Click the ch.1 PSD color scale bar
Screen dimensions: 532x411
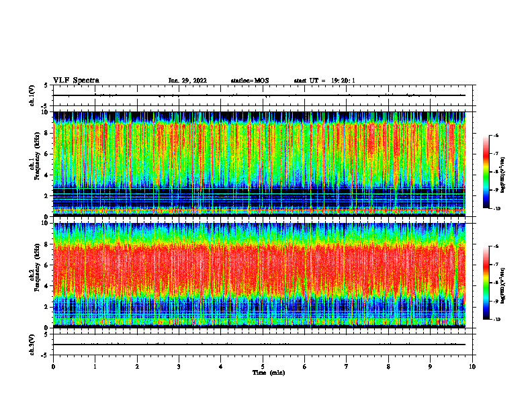pyautogui.click(x=486, y=172)
